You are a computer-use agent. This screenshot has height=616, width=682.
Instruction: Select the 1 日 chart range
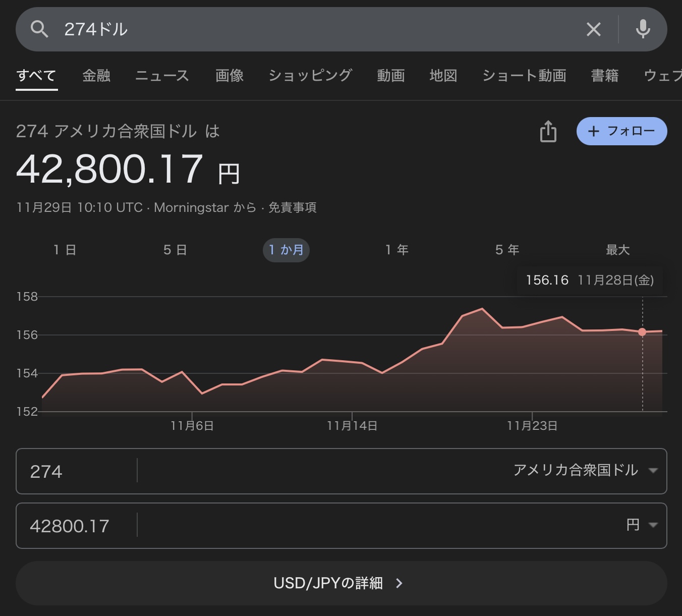point(65,250)
